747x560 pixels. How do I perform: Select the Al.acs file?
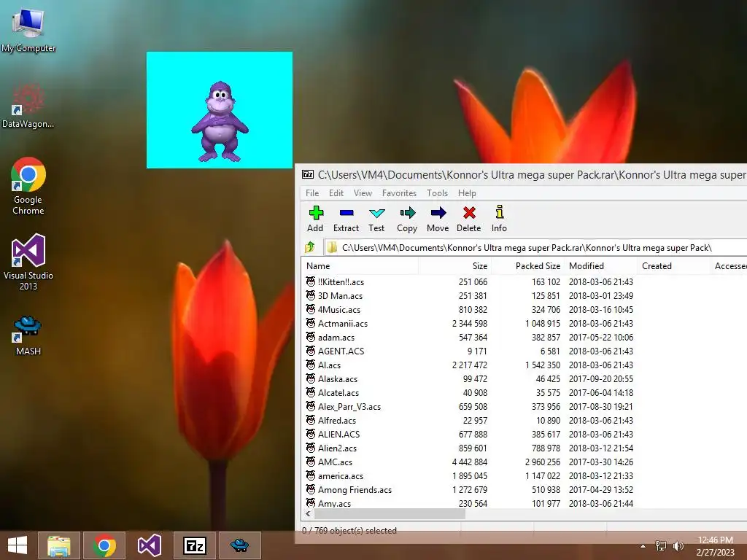(x=329, y=365)
